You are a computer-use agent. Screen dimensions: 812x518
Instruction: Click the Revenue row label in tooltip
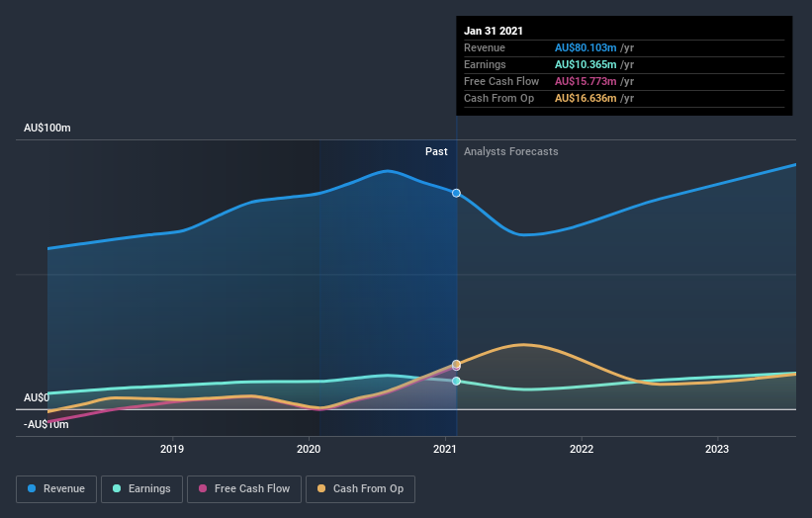click(x=485, y=47)
